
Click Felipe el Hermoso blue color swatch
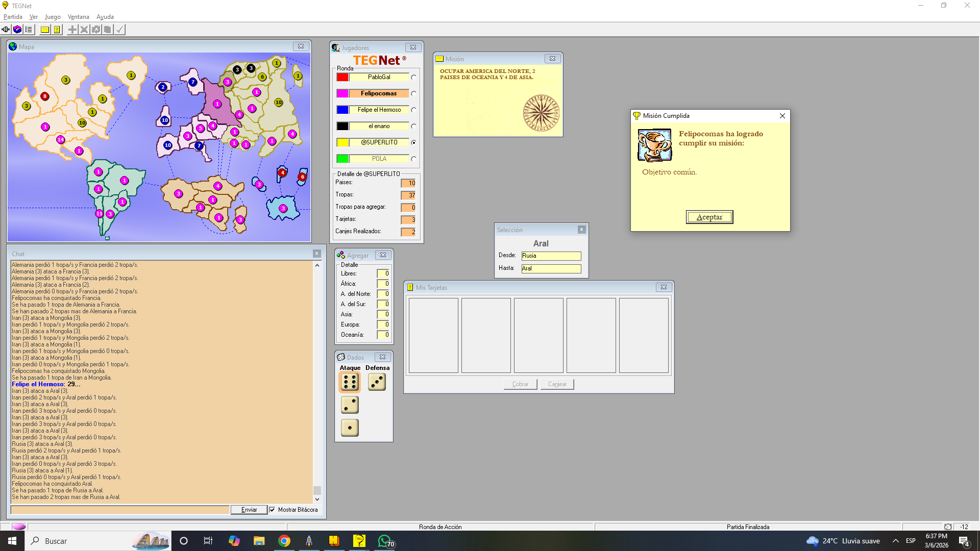(x=342, y=110)
